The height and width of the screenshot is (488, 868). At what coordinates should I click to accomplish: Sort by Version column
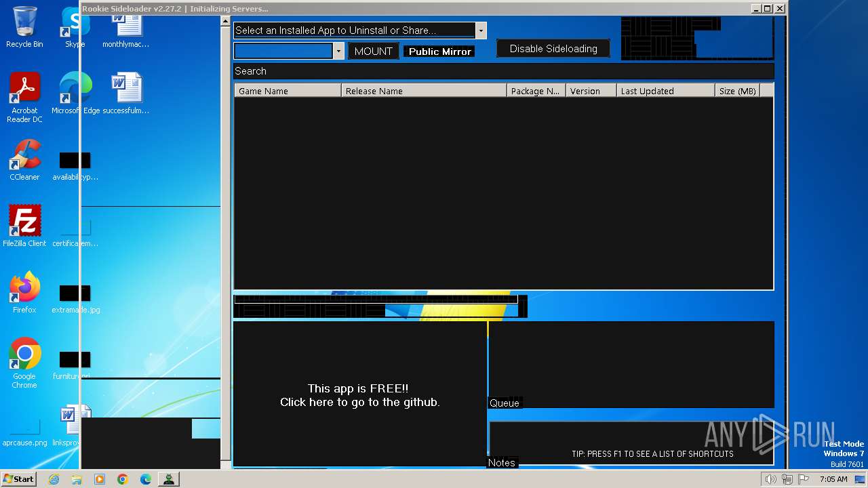coord(591,91)
